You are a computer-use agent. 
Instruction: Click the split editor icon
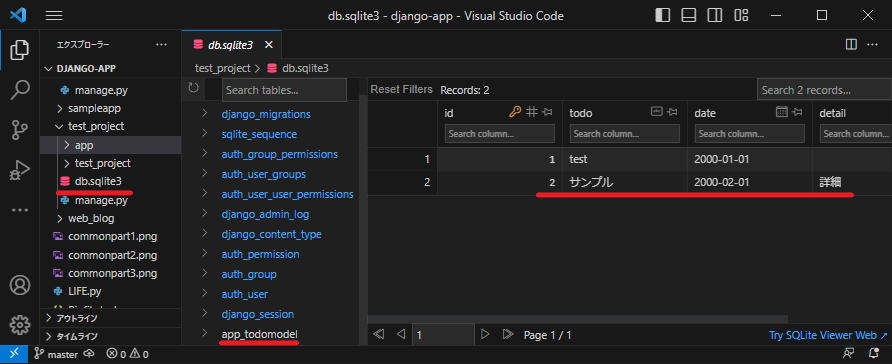[x=851, y=44]
